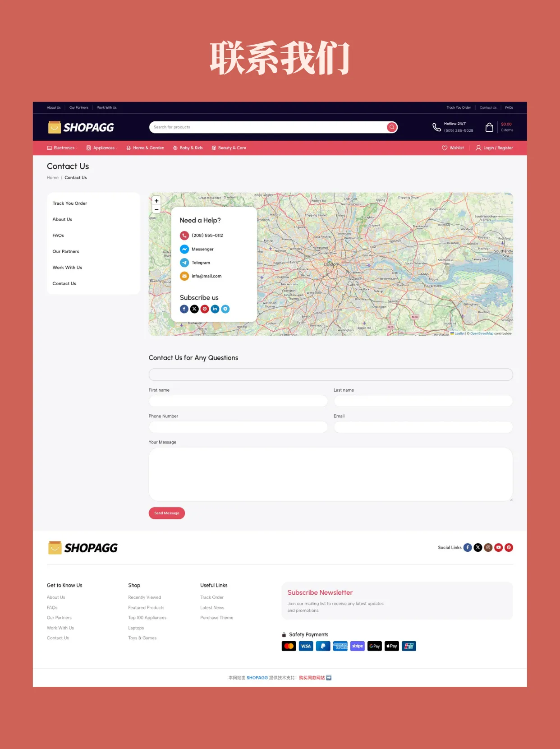Click the Wishlist heart icon
560x749 pixels.
pos(445,148)
